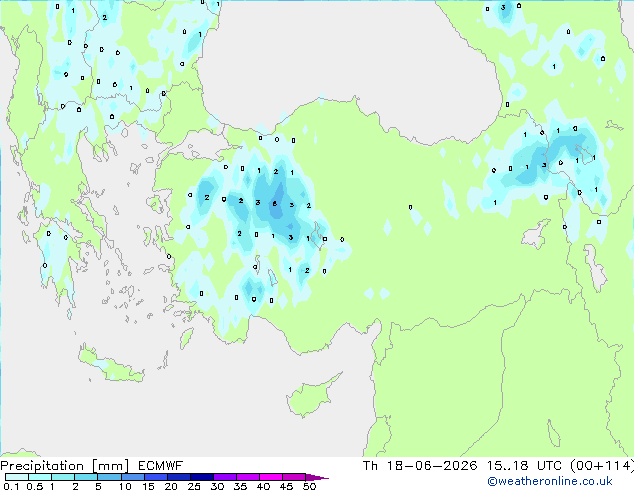This screenshot has height=490, width=634.
Task: Click the 0.5–1 mm legend color swatch
Action: [40, 477]
